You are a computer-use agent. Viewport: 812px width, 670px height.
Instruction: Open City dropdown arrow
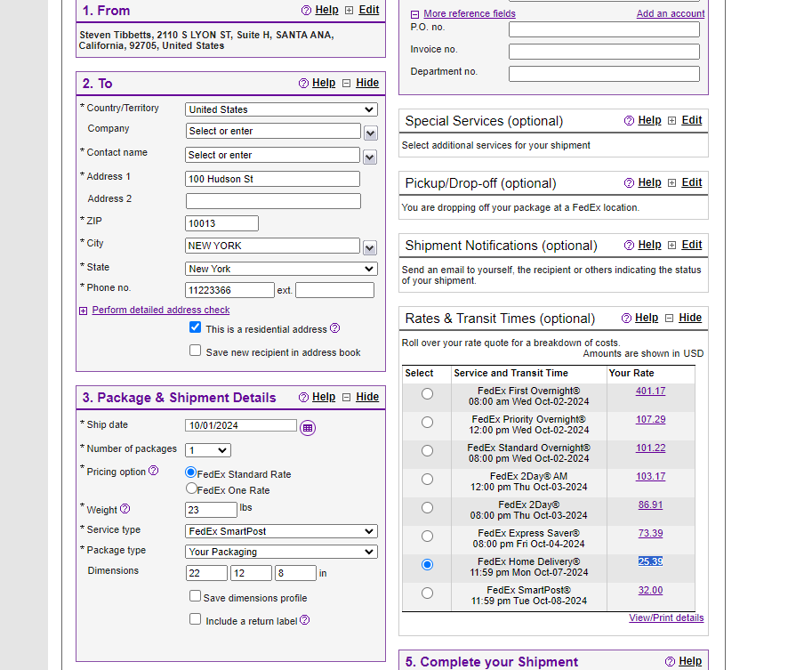370,247
